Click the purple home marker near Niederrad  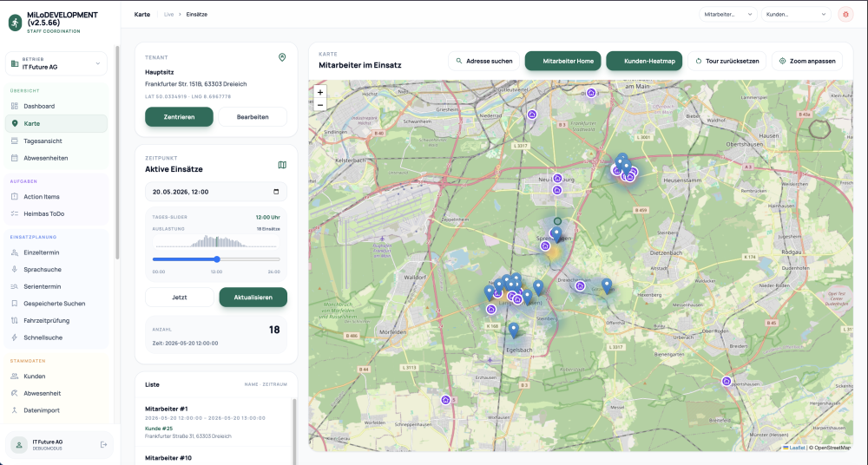coord(532,115)
